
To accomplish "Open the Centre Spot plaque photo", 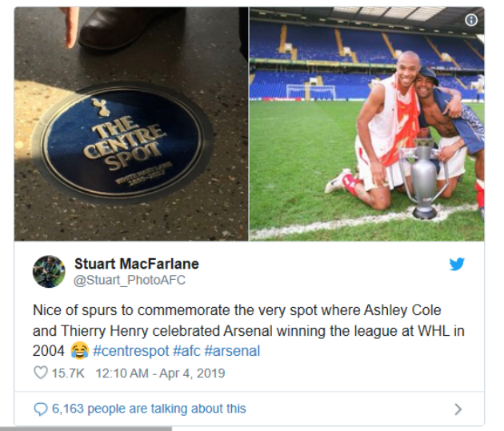I will (130, 124).
